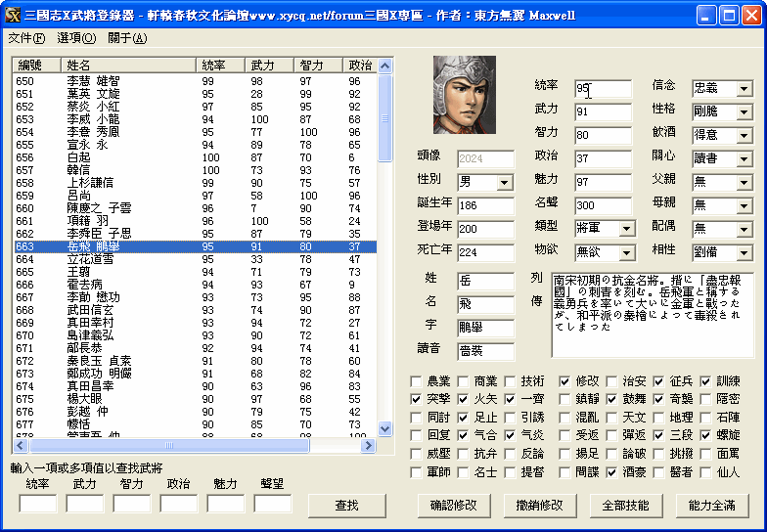Expand the 信念 dropdown showing 忠義
The height and width of the screenshot is (532, 767).
[744, 89]
